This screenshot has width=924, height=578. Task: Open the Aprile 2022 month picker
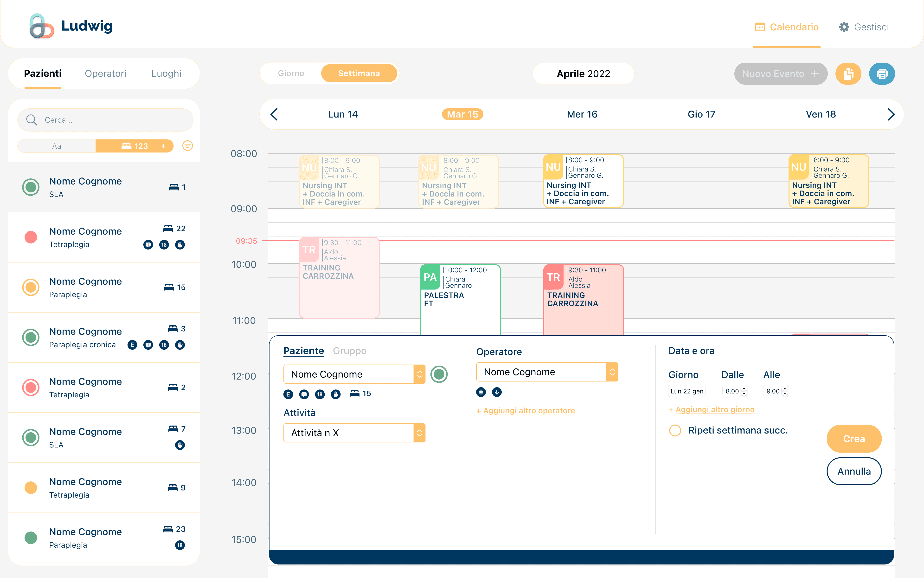[x=584, y=74]
